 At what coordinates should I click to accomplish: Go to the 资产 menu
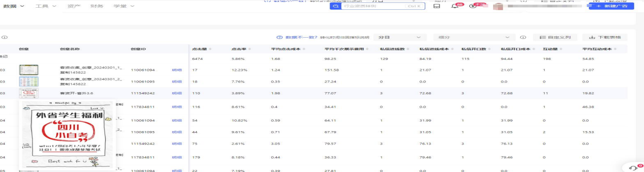click(74, 6)
